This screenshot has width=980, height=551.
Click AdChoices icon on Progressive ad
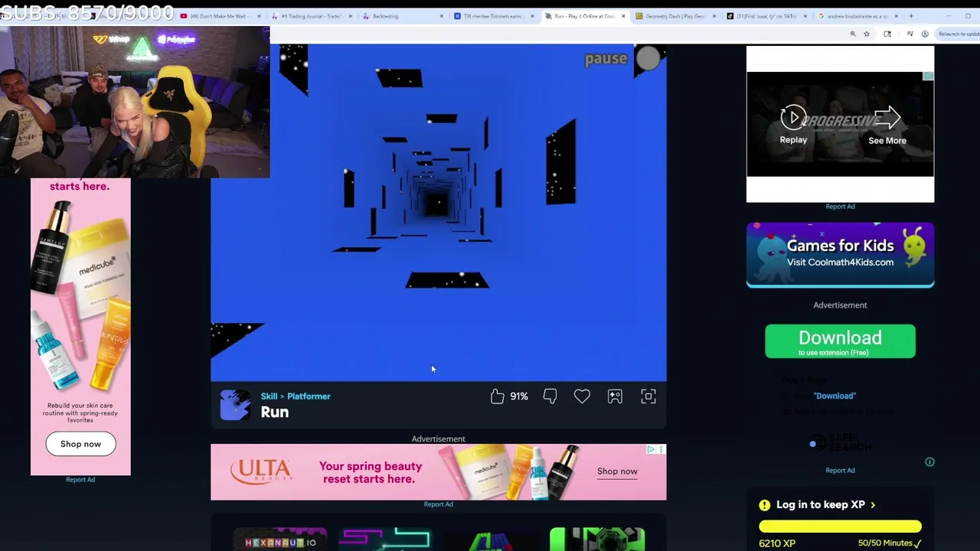[x=928, y=76]
